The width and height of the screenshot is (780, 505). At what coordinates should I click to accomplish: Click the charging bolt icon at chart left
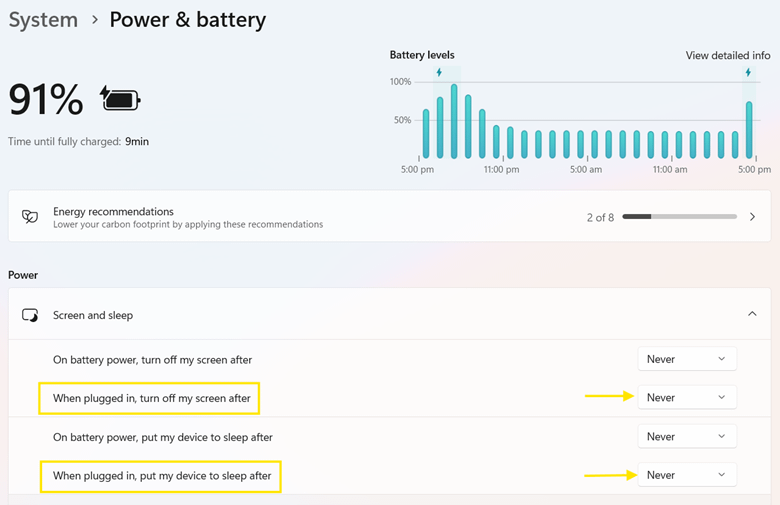tap(439, 73)
